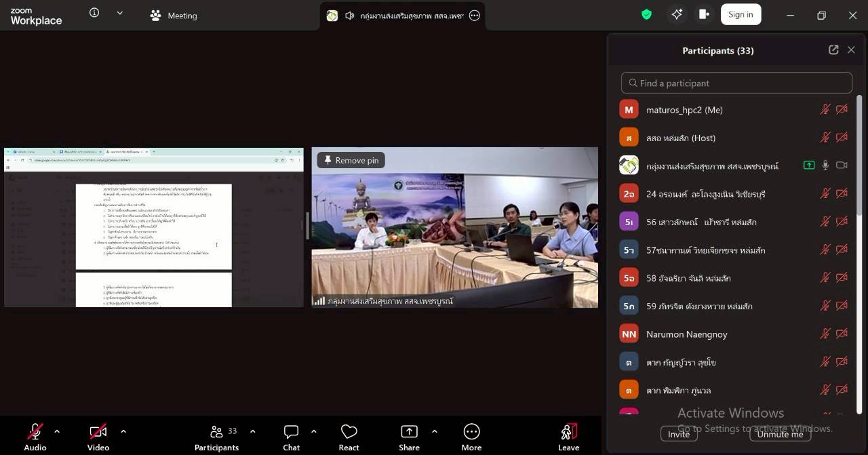Turn on camera with Video button
The height and width of the screenshot is (455, 868).
point(98,437)
